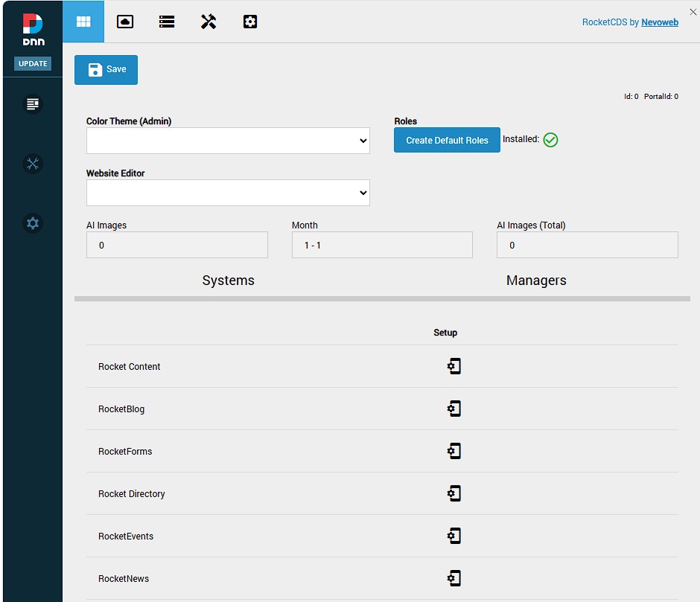The height and width of the screenshot is (602, 700).
Task: Open setup for Rocket Content
Action: tap(454, 366)
